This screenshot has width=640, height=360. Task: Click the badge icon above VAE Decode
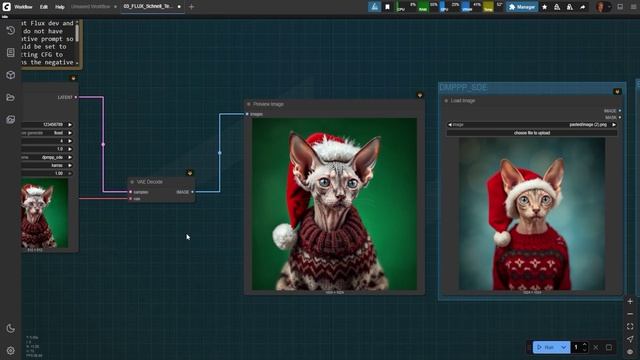[190, 173]
